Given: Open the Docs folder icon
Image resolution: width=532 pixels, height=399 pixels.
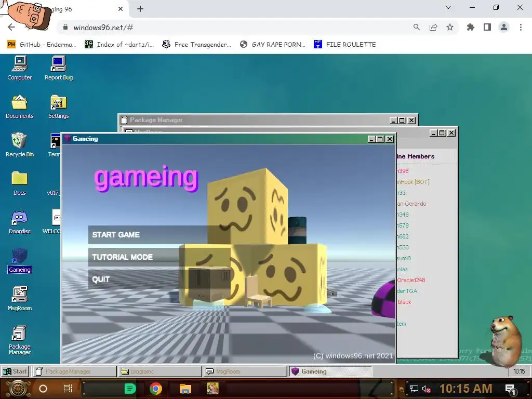Looking at the screenshot, I should coord(20,183).
